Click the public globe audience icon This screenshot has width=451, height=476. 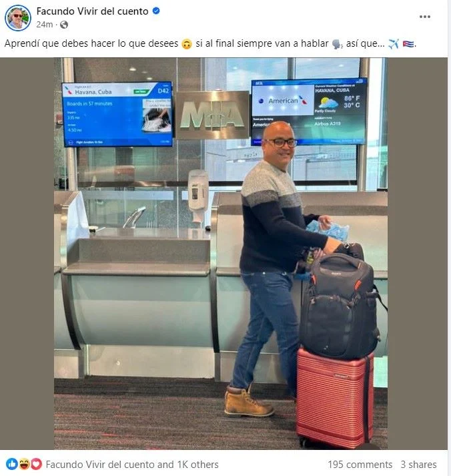pos(64,25)
